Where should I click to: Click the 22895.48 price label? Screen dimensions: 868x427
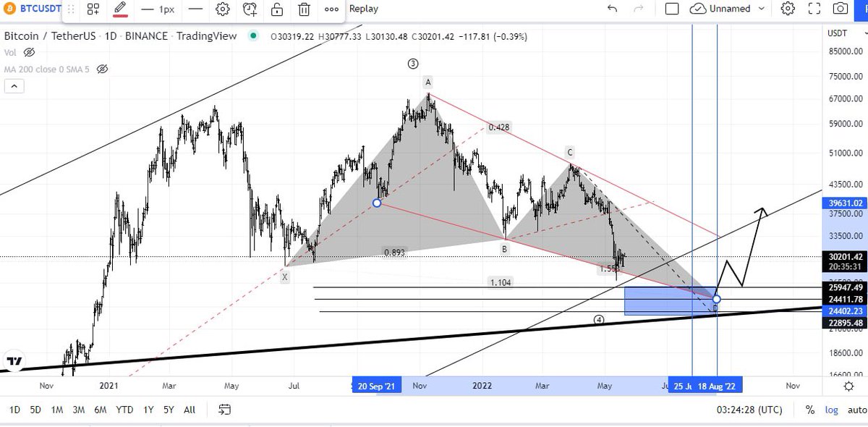tap(845, 323)
